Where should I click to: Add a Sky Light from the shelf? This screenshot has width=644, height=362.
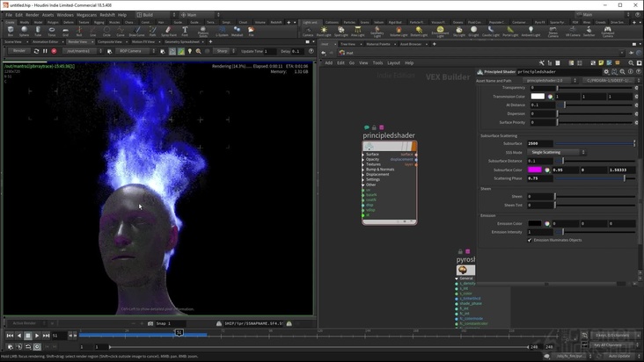(458, 31)
